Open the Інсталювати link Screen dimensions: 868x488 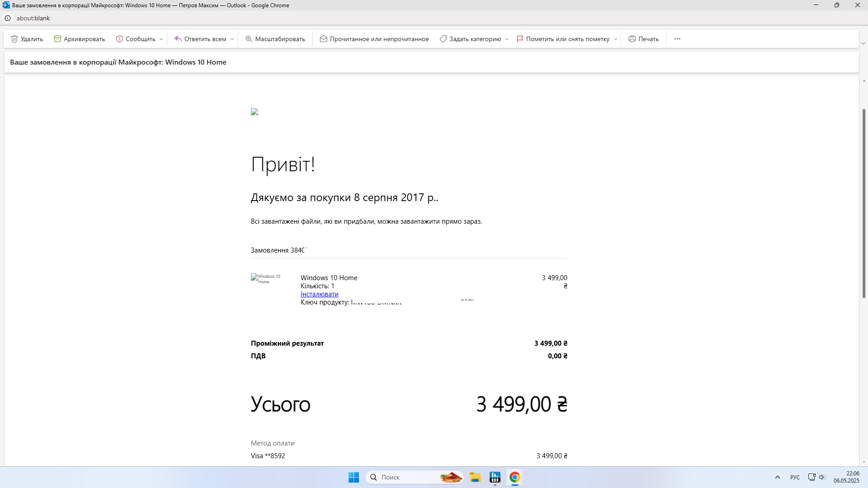click(319, 294)
